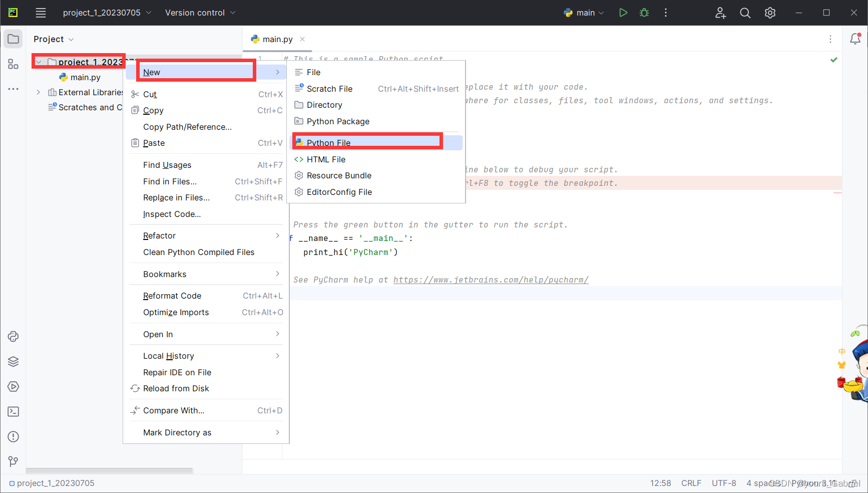Screen dimensions: 868x493
Task: Select New in context menu
Action: click(206, 72)
